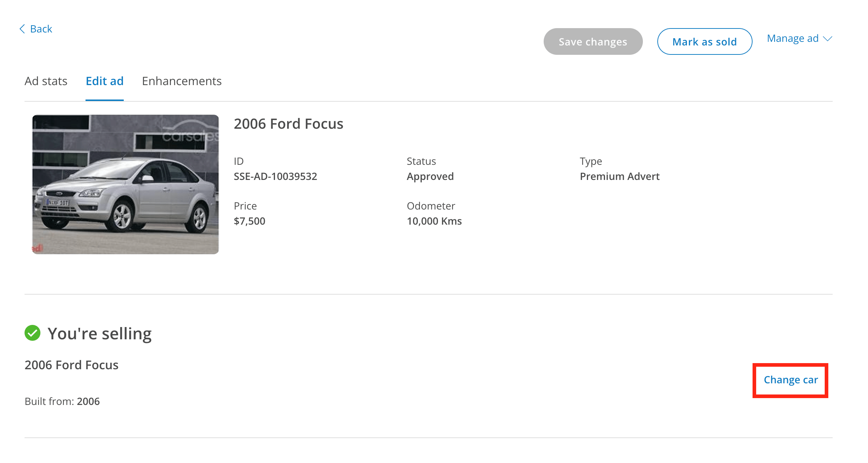Viewport: 868px width, 463px height.
Task: Click the Premium Advert type label
Action: 619,176
